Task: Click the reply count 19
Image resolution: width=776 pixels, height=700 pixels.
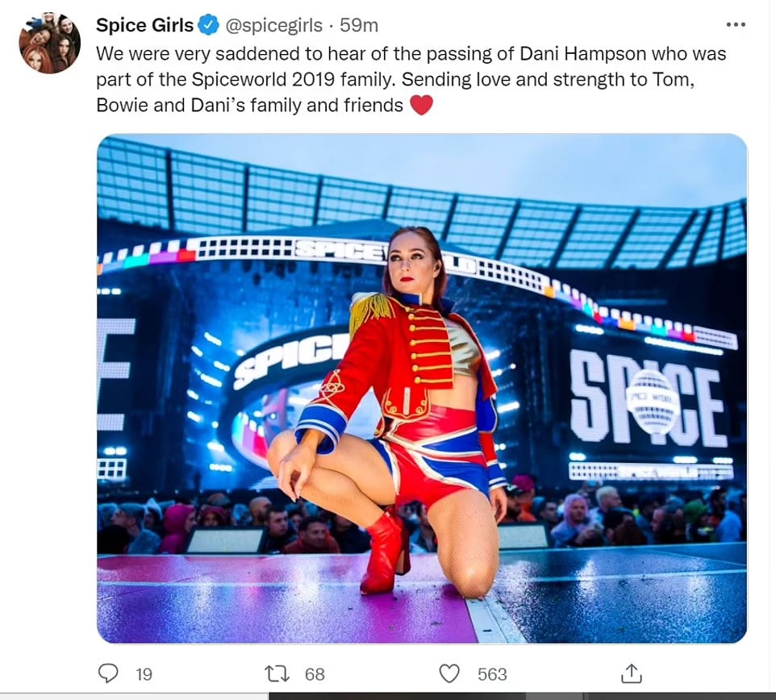Action: click(x=144, y=674)
